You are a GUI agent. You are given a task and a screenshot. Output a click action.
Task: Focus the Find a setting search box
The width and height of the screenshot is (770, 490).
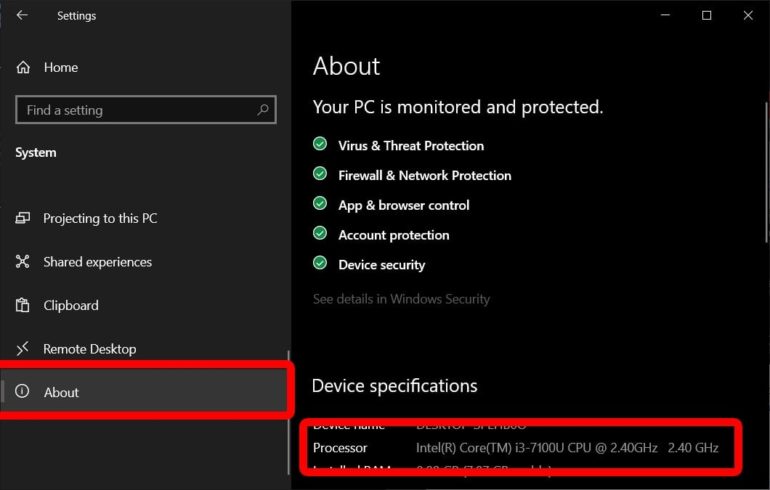[135, 110]
